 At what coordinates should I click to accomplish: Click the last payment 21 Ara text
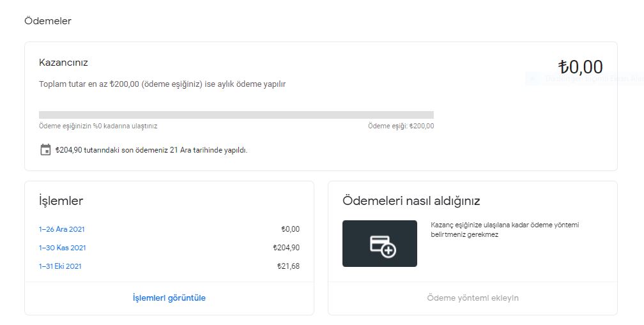tap(151, 150)
